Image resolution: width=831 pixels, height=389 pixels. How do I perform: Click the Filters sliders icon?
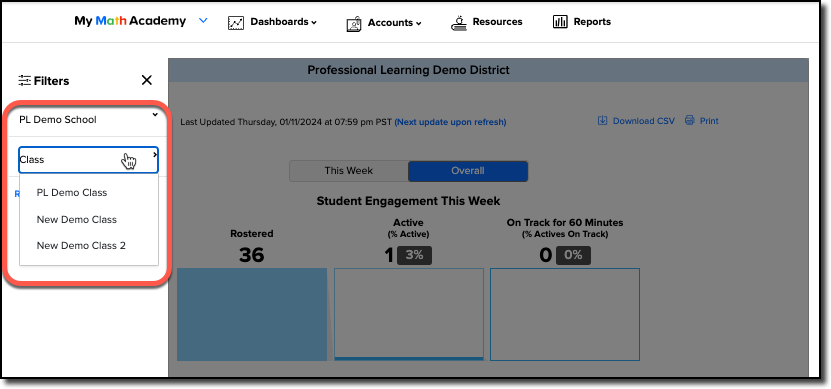point(24,81)
